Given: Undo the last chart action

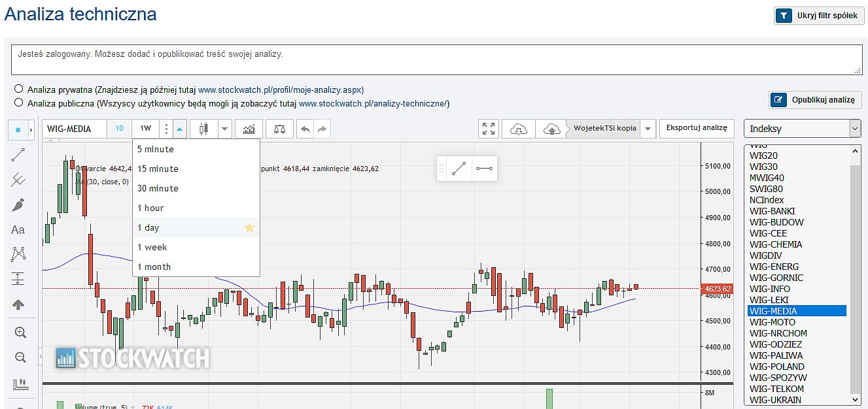Looking at the screenshot, I should (305, 129).
